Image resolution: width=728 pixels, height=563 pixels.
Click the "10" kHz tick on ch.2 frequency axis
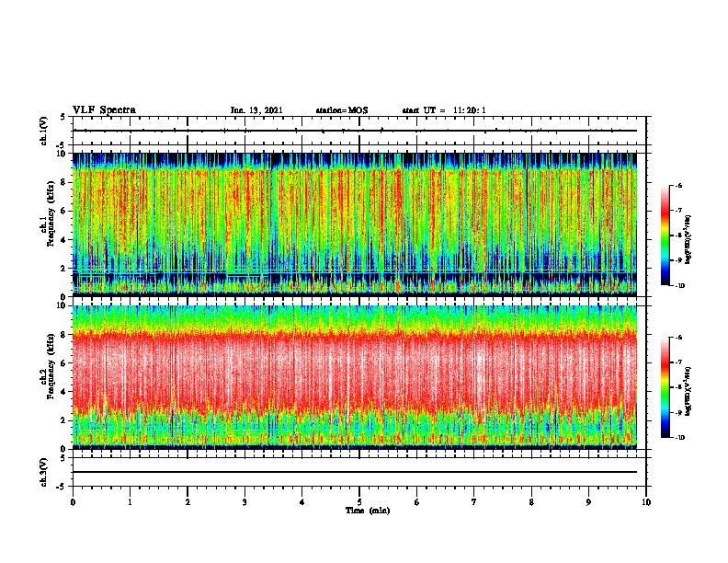click(x=62, y=305)
